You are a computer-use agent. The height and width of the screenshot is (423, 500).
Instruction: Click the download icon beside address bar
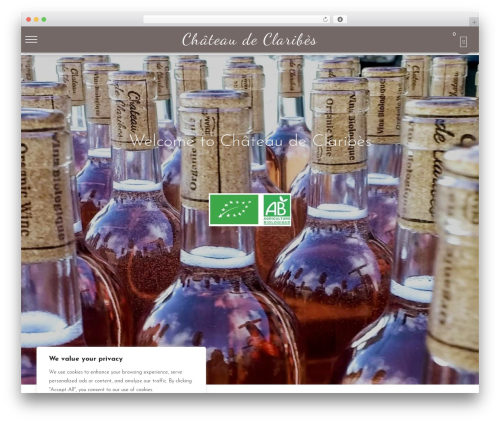coord(340,19)
